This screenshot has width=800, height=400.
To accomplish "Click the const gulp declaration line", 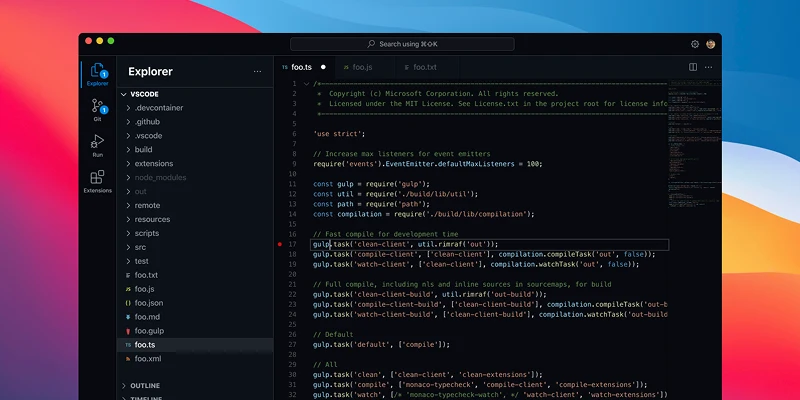I will pos(371,184).
